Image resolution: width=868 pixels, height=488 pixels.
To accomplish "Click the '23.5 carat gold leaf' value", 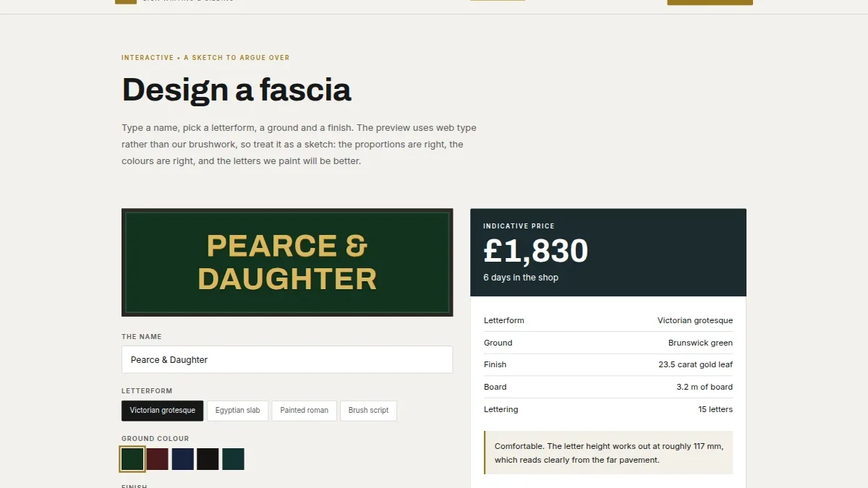I will tap(695, 364).
